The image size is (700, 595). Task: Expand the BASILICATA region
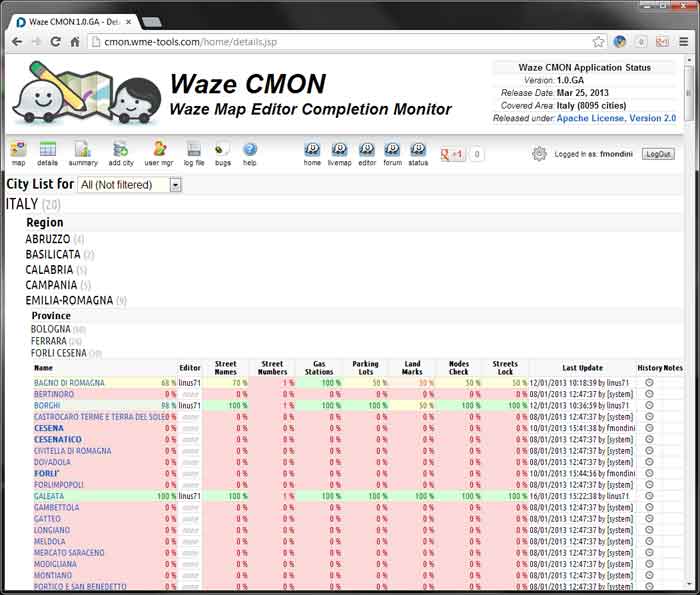(53, 254)
